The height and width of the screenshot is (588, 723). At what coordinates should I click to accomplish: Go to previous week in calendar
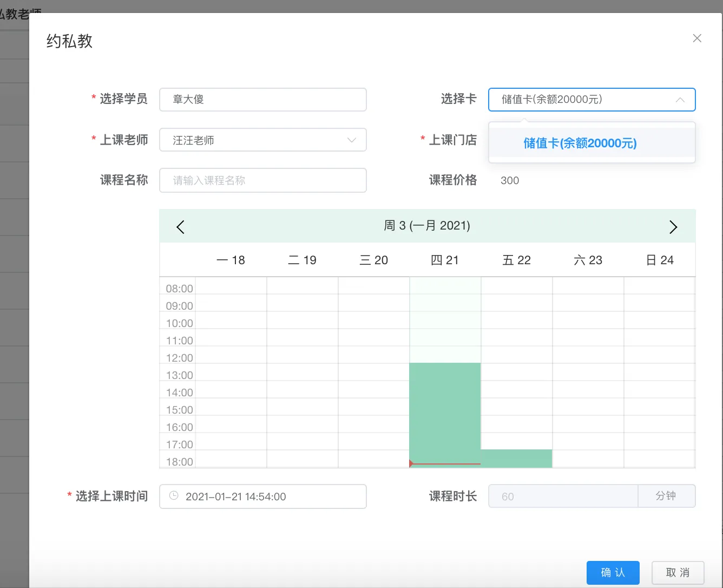pos(181,227)
